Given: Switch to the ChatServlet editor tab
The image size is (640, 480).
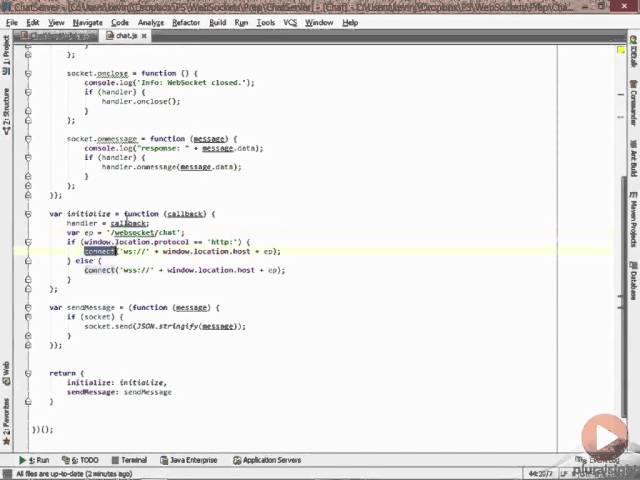Looking at the screenshot, I should 56,36.
